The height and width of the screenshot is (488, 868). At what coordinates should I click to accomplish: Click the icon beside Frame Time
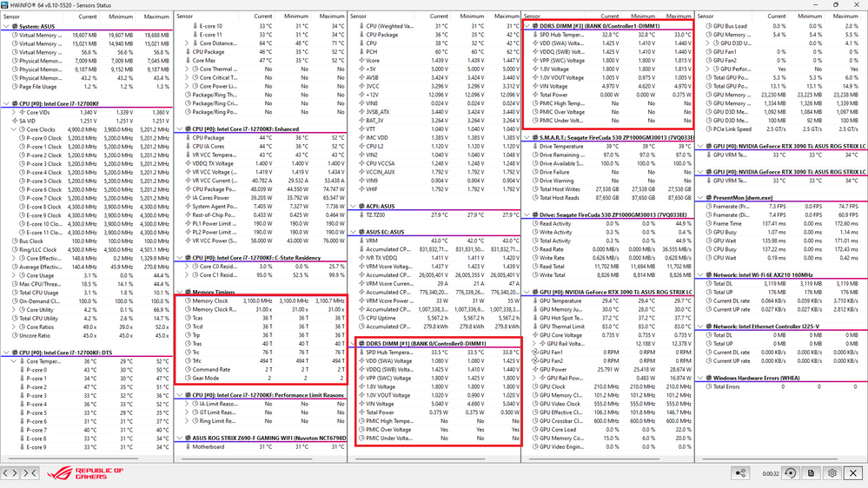709,223
